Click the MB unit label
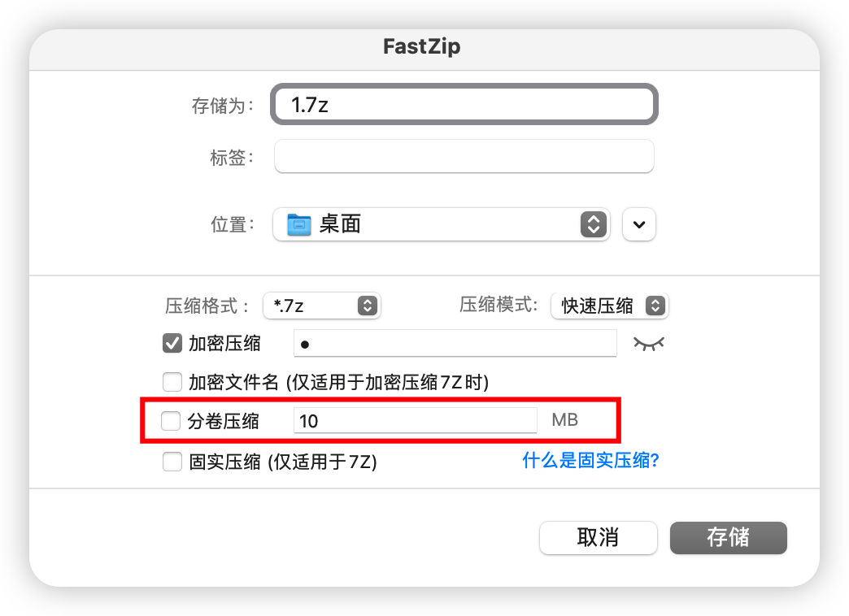849x616 pixels. coord(564,420)
